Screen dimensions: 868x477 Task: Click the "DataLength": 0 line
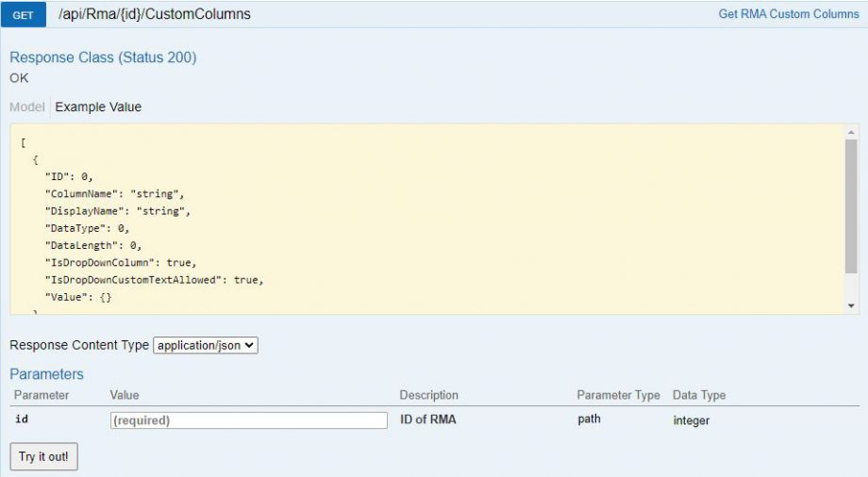tap(93, 245)
